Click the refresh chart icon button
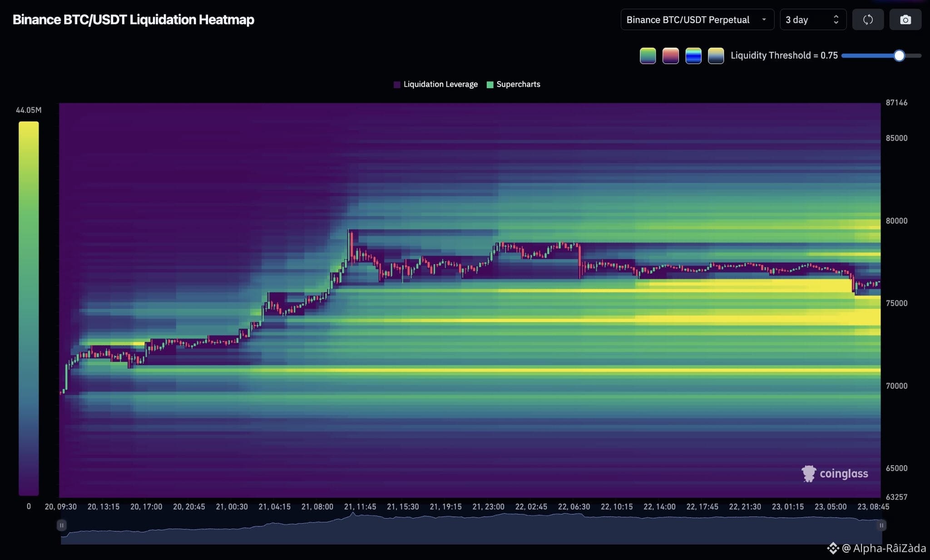This screenshot has width=930, height=560. tap(868, 20)
